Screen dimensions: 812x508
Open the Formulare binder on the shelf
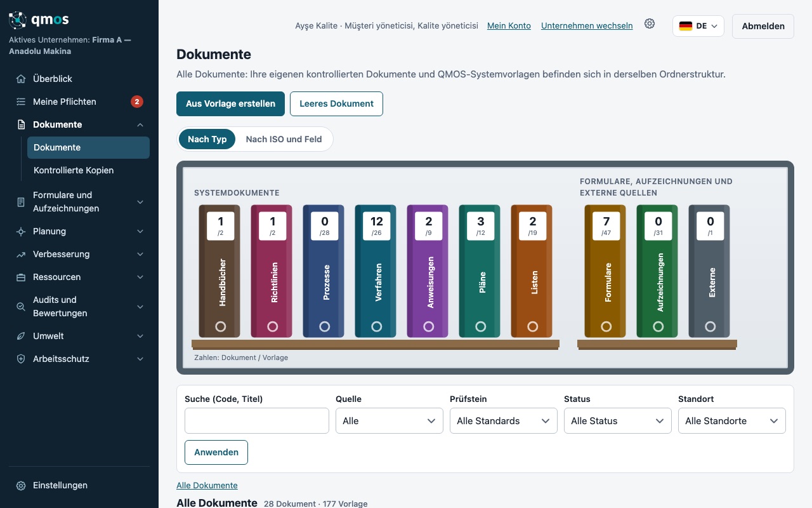(605, 271)
